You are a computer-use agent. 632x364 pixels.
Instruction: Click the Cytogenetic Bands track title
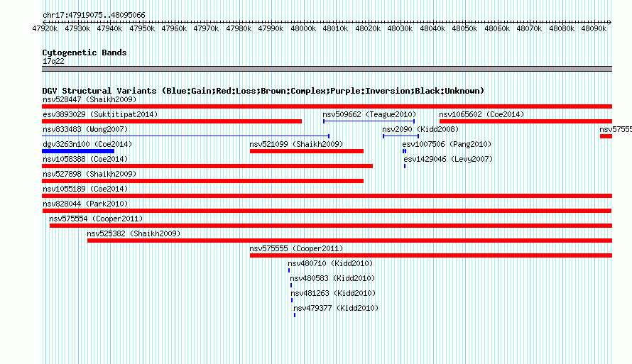[x=85, y=53]
